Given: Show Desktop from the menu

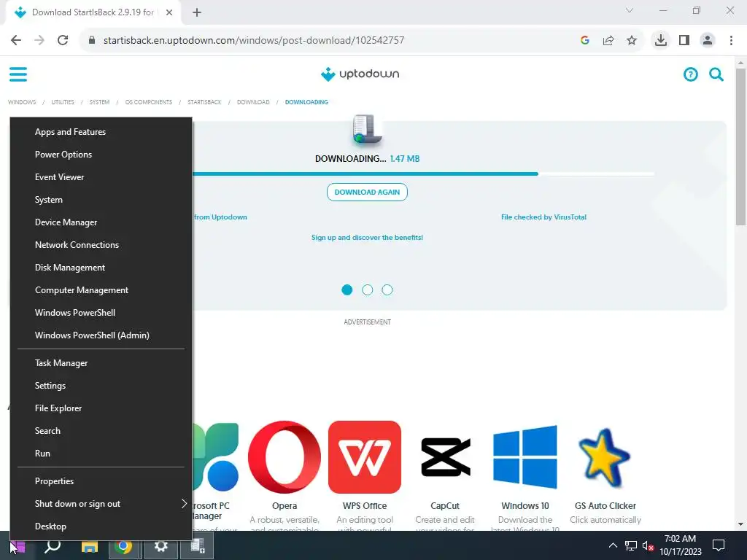Looking at the screenshot, I should (x=101, y=526).
